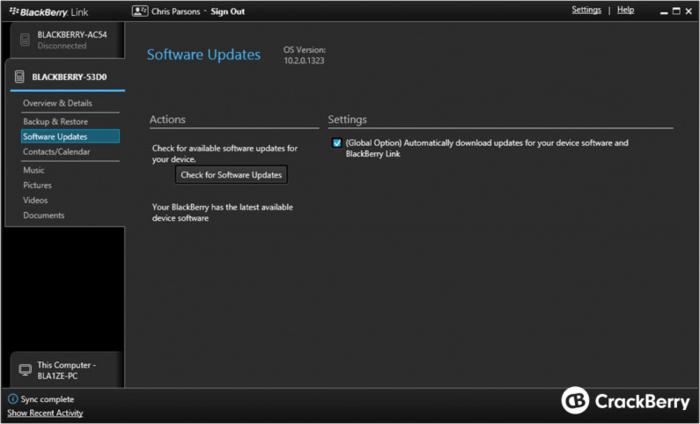Viewport: 700px width, 424px height.
Task: Click the Chris Parsons user name
Action: point(175,12)
